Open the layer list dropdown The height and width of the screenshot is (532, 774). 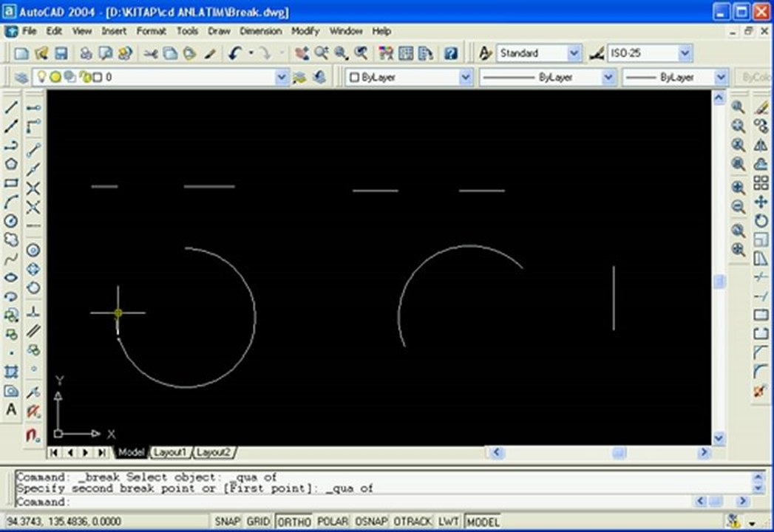pos(282,78)
